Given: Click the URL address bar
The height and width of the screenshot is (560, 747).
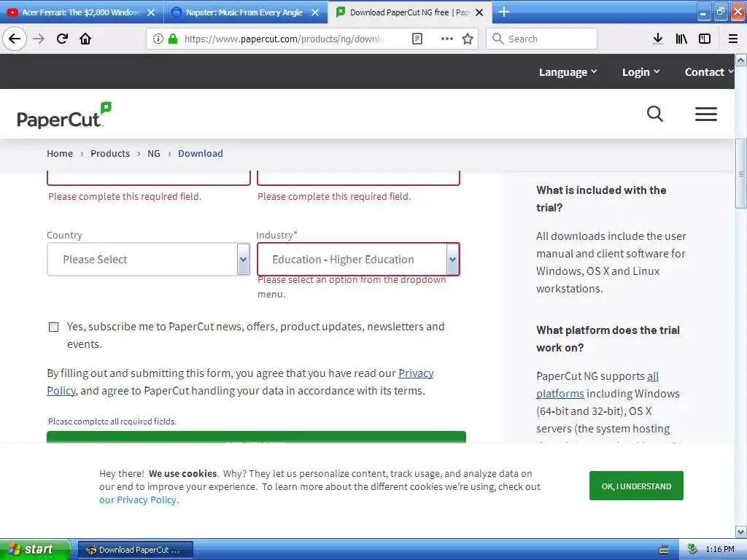Looking at the screenshot, I should point(284,39).
